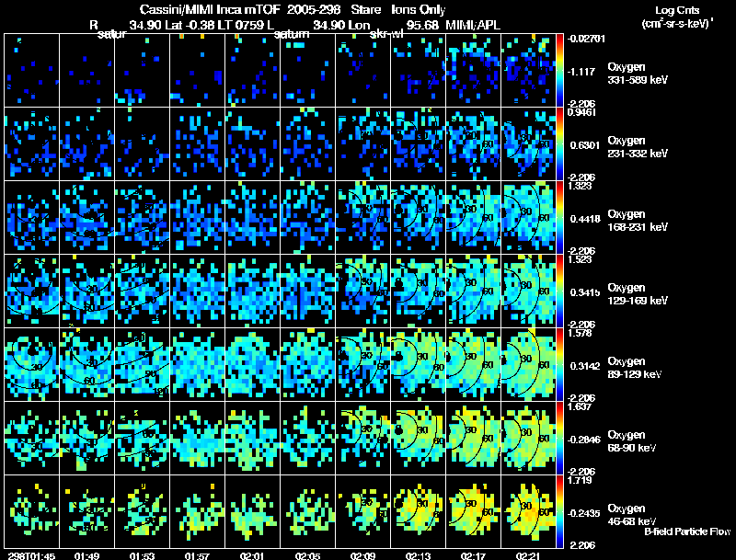Click the '95.68' longitude value in the header

pos(422,25)
